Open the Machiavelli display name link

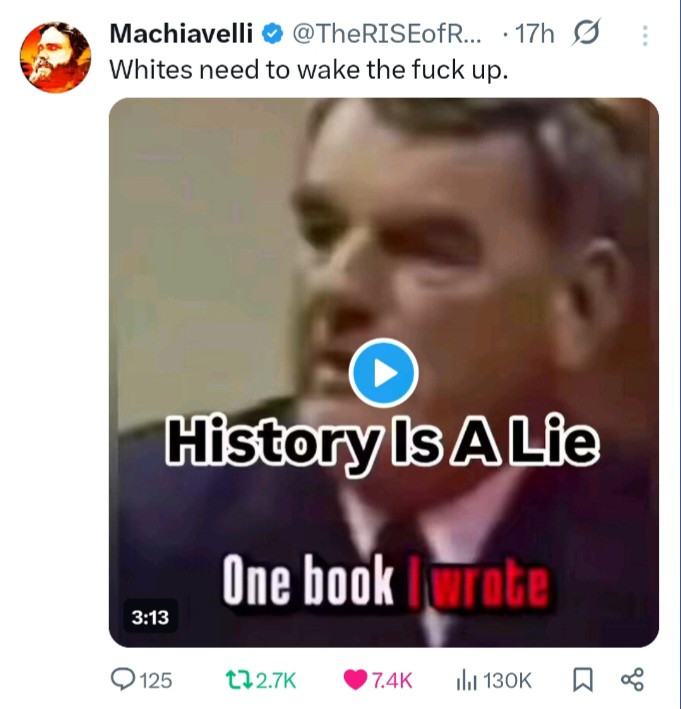pyautogui.click(x=181, y=33)
